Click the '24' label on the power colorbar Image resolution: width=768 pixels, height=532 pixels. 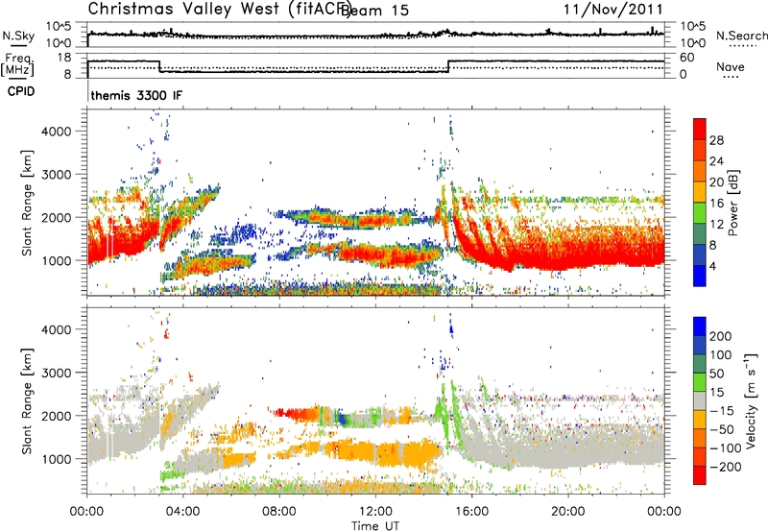coord(716,161)
